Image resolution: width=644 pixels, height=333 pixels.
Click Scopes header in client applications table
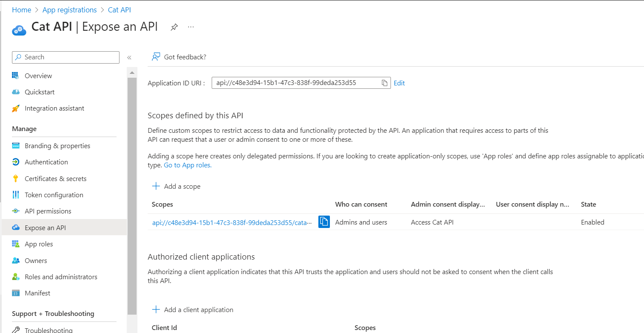(x=365, y=328)
